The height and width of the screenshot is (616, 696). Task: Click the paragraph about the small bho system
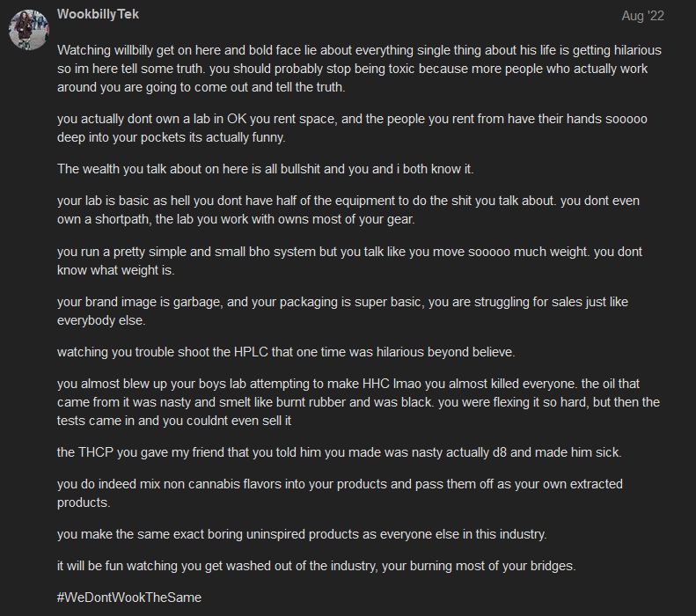349,261
